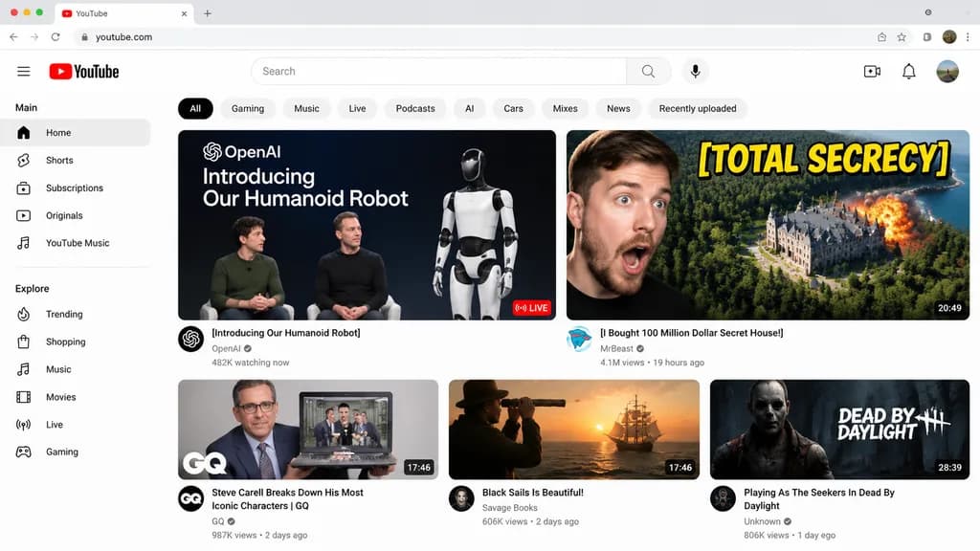980x551 pixels.
Task: Open the account avatar menu
Action: (947, 71)
